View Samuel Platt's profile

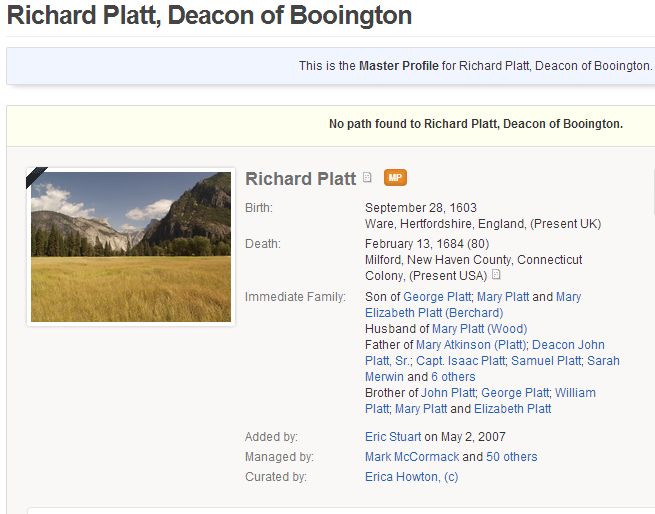click(x=546, y=361)
